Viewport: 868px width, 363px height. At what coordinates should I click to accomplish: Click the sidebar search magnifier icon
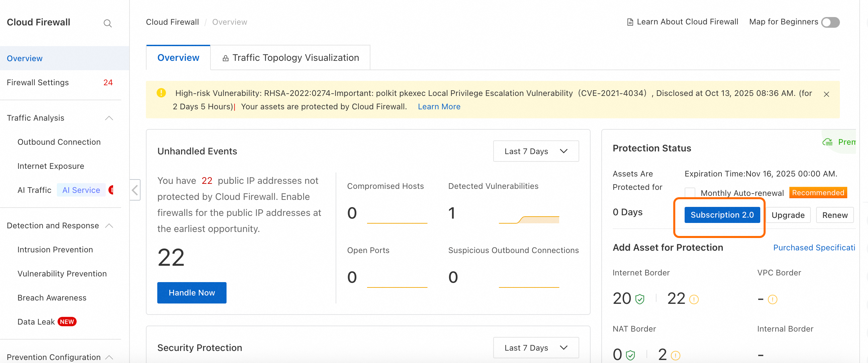click(107, 23)
